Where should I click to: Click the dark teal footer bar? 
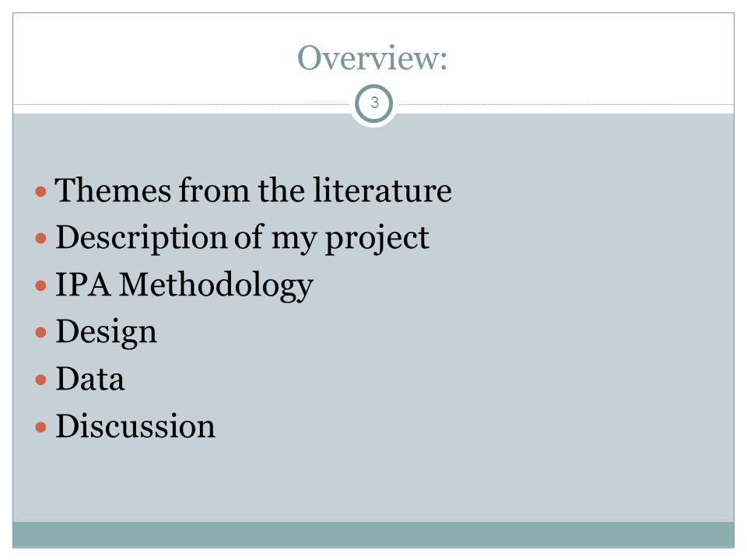373,534
